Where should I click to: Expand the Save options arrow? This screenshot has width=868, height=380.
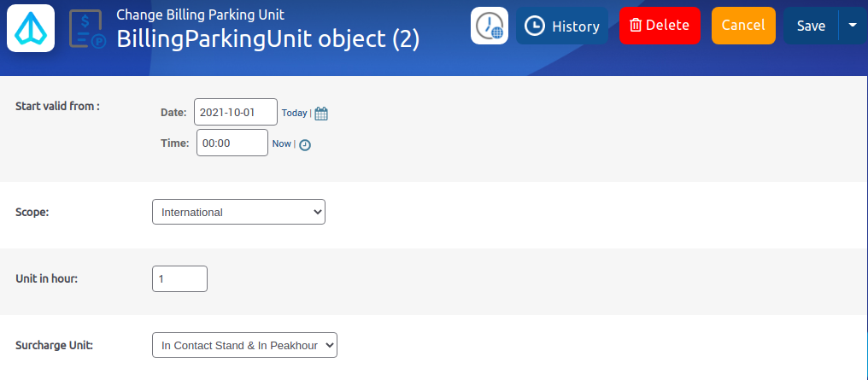pos(853,26)
